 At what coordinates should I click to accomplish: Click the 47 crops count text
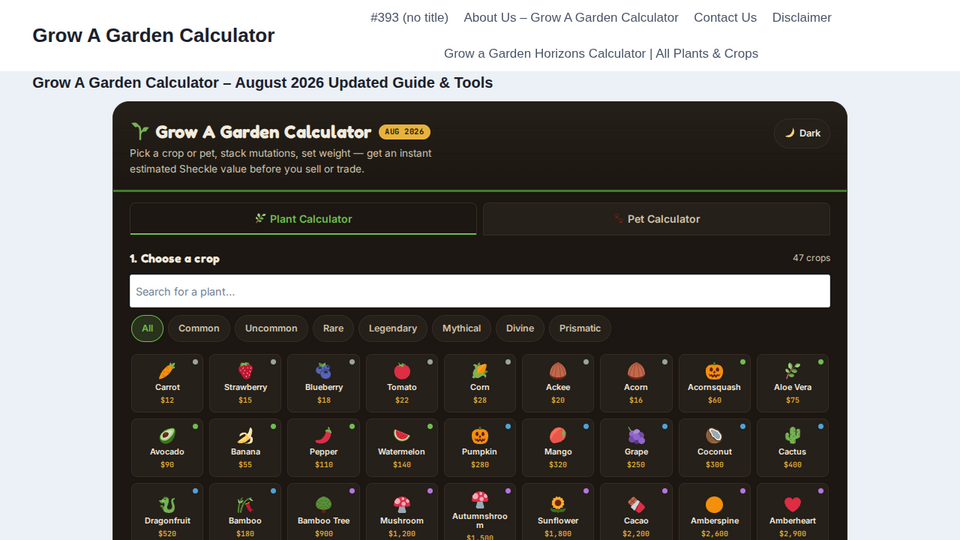pos(811,258)
